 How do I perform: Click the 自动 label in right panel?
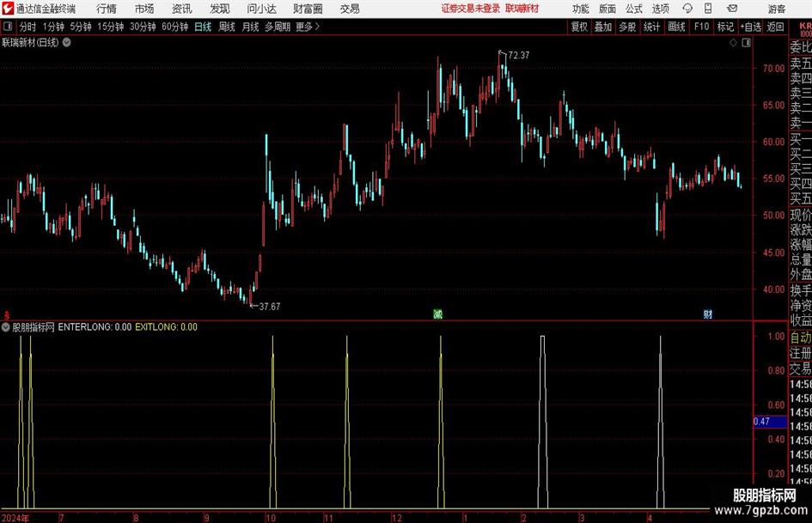pyautogui.click(x=801, y=338)
